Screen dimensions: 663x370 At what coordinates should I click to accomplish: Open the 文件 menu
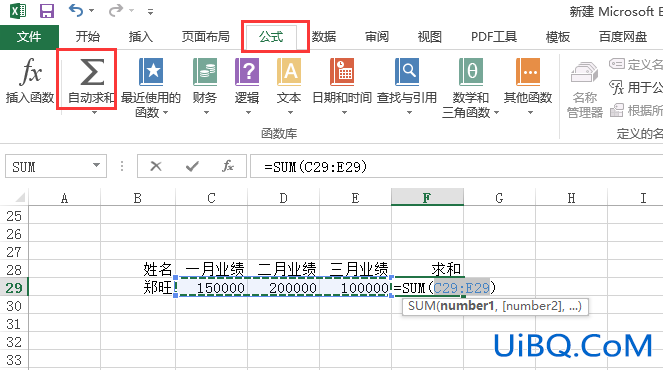29,37
